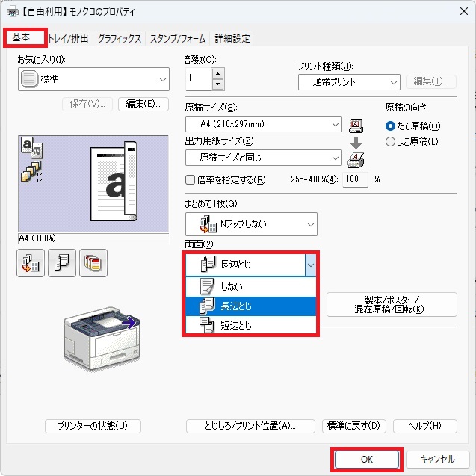Open the 出力用紙サイズ dropdown

click(x=264, y=158)
